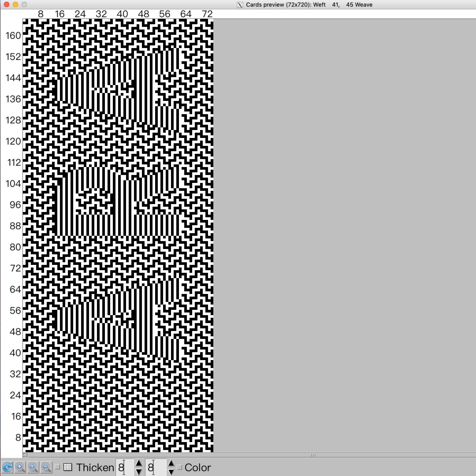476x476 pixels.
Task: Minimize the Cards preview window
Action: 15,4
